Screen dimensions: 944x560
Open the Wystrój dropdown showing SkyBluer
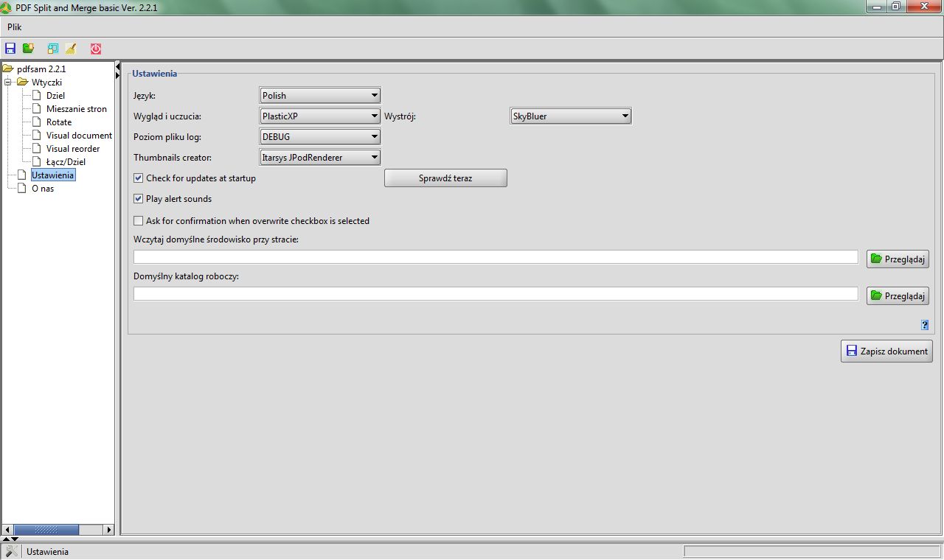tap(571, 116)
